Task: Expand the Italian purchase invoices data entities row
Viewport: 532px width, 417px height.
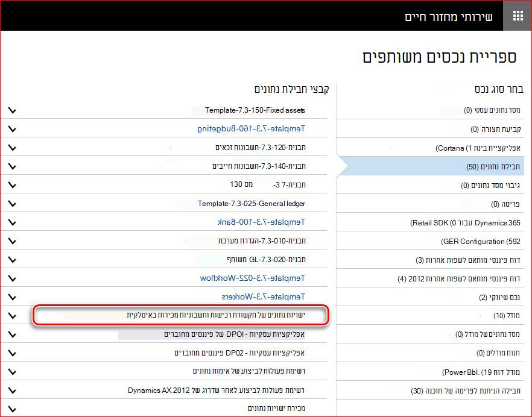Action: [x=12, y=316]
